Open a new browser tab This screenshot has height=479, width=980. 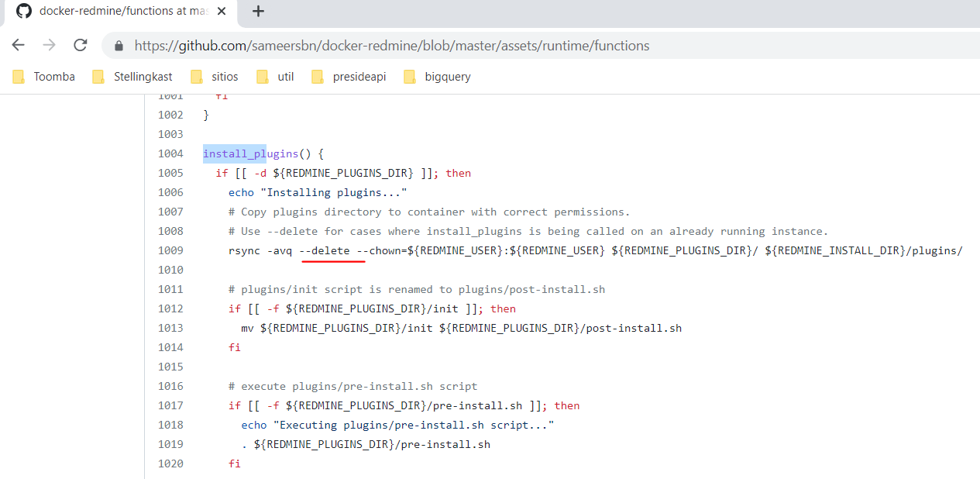(258, 11)
